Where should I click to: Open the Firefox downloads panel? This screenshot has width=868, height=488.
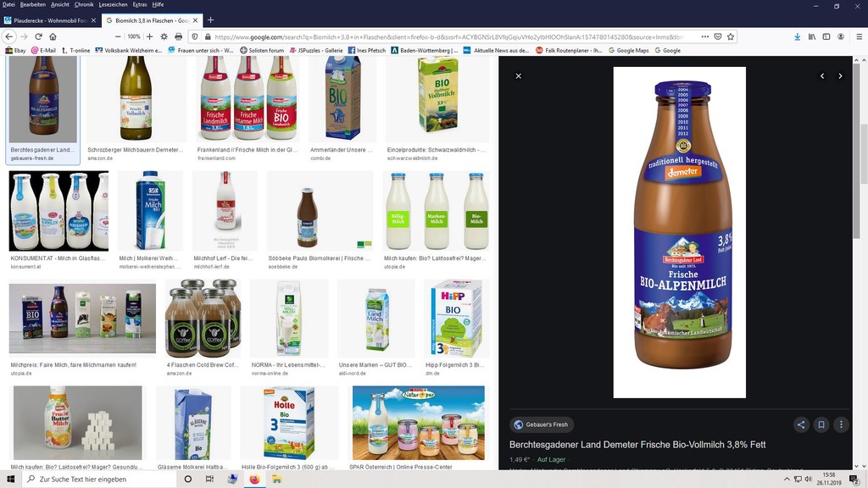point(797,36)
